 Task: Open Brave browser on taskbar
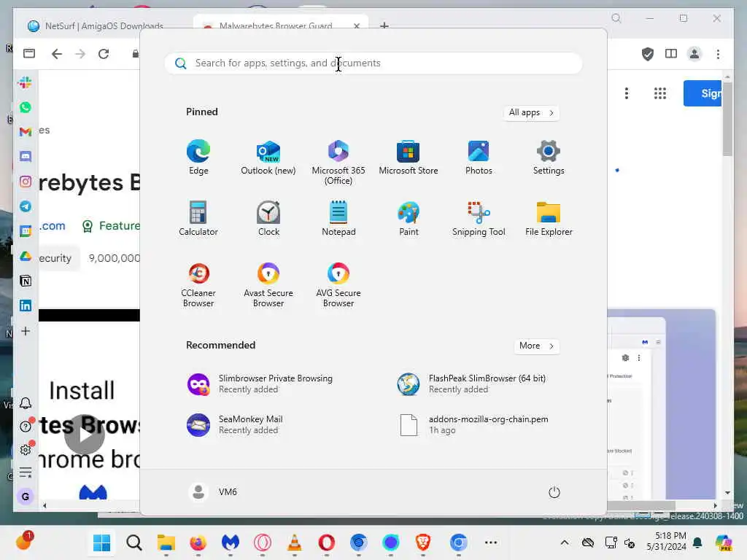(x=422, y=542)
